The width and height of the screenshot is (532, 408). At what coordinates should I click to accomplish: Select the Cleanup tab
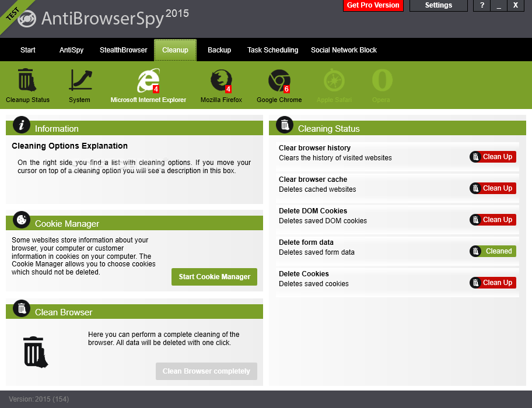175,50
